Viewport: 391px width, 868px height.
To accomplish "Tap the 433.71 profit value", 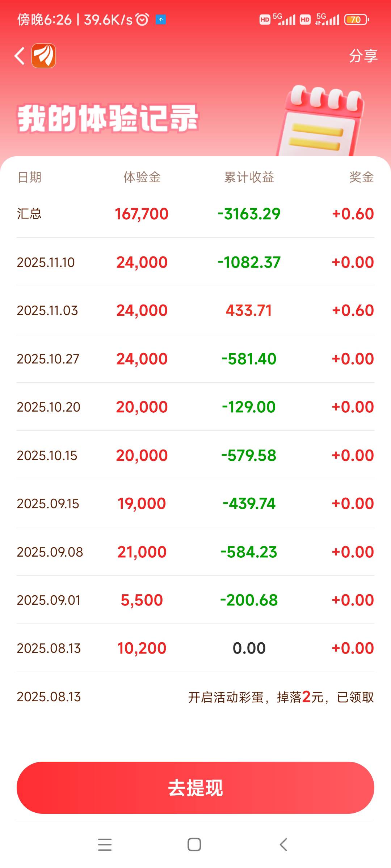I will point(249,310).
